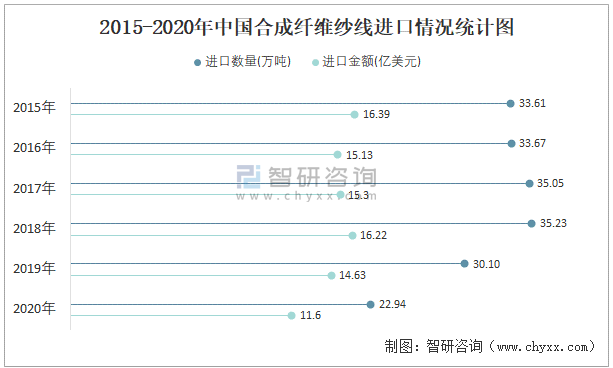Click the 进口金额(亿美元) legend label
Viewport: 613px width, 368px height.
click(371, 62)
